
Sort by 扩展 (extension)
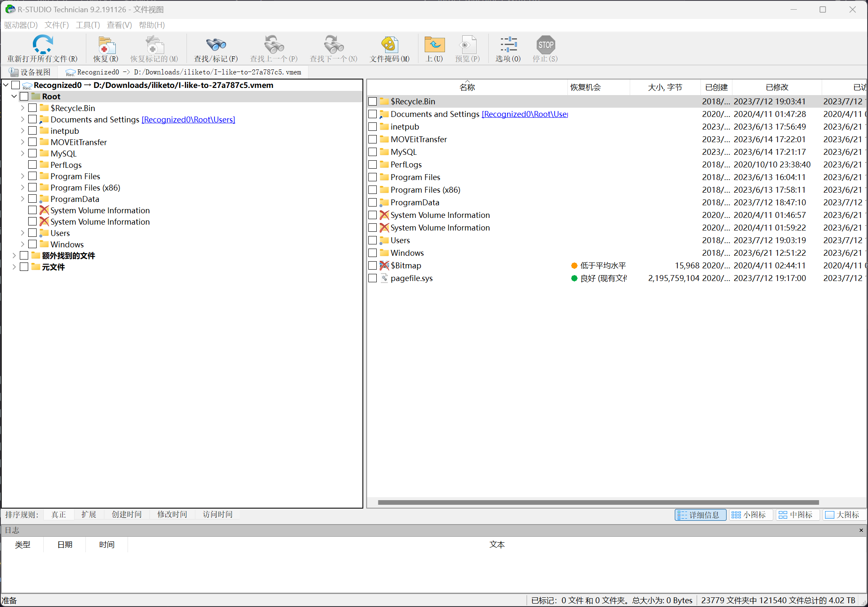[x=89, y=514]
